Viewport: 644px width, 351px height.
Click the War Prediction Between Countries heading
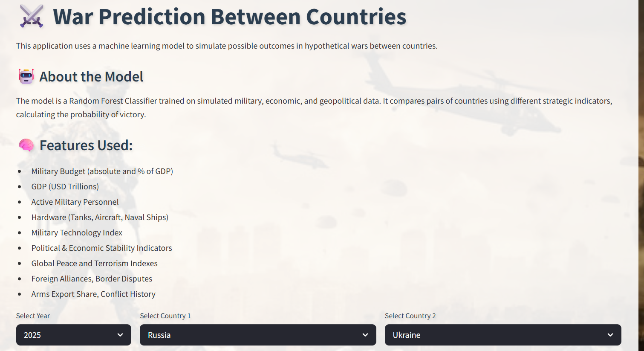coord(229,17)
